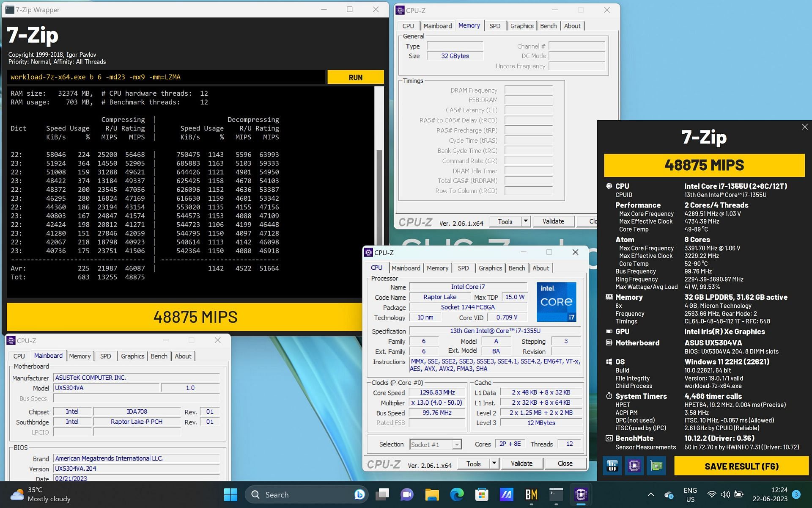Viewport: 812px width, 508px height.
Task: Click SAVE RESULT (F6) button
Action: (x=741, y=466)
